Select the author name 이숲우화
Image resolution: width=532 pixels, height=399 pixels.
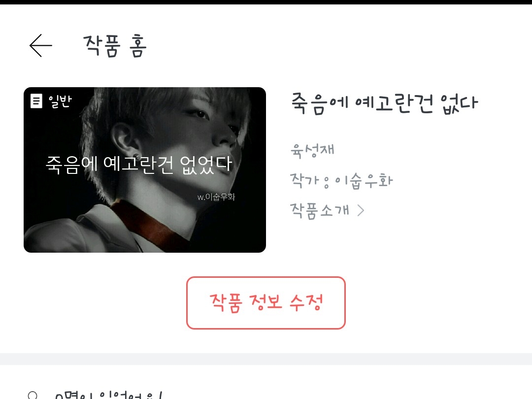pos(364,180)
